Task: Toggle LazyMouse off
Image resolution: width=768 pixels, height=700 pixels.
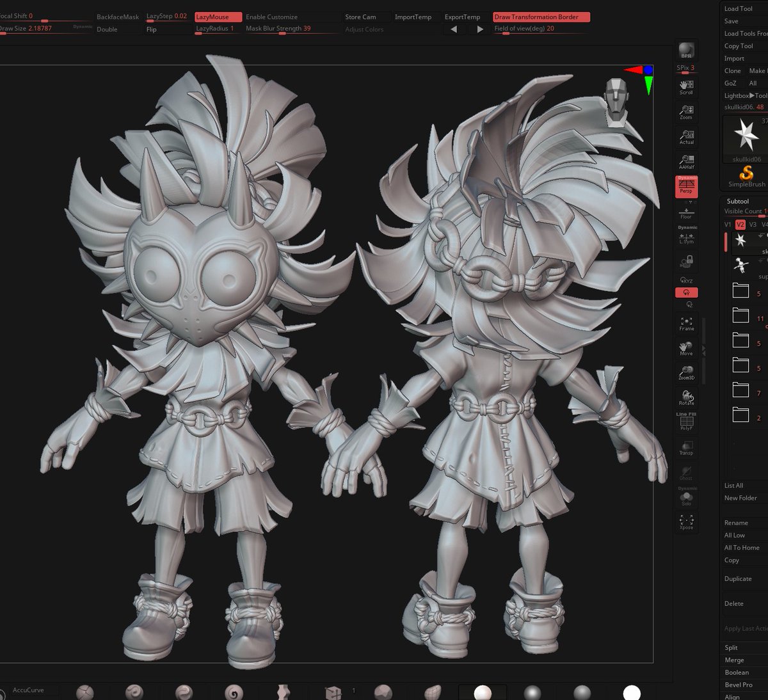Action: (x=218, y=17)
